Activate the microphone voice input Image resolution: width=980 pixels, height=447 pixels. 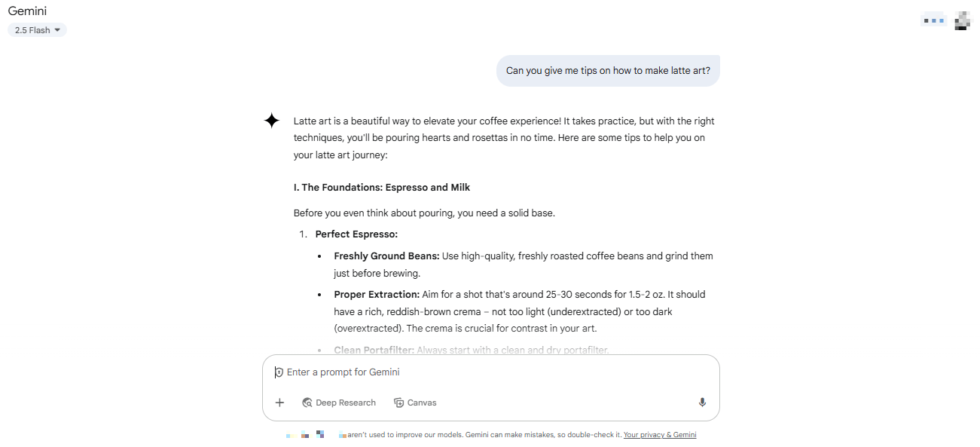tap(702, 403)
